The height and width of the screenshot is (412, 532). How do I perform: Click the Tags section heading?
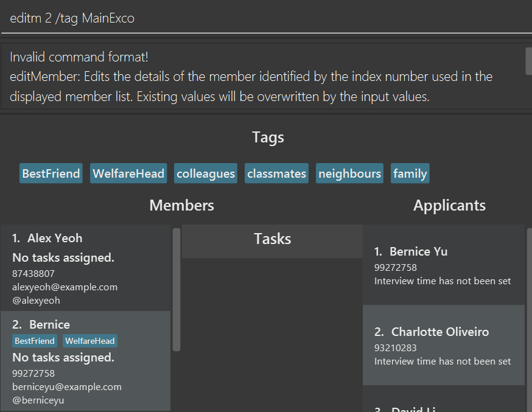[x=268, y=138]
